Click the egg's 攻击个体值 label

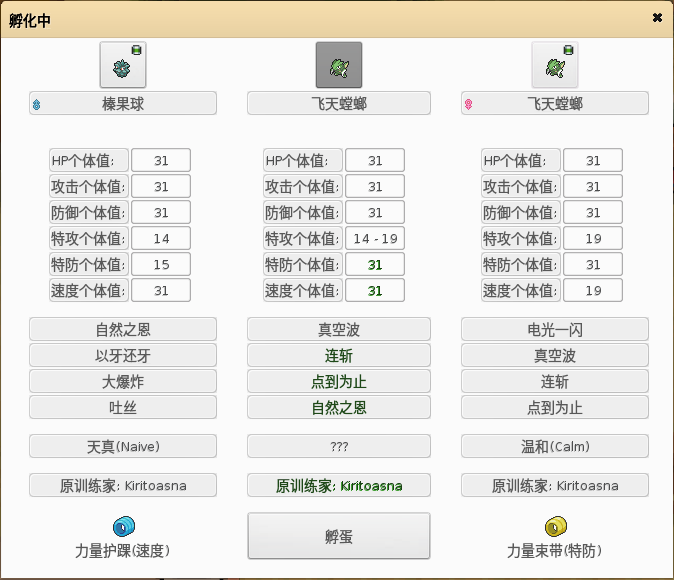click(303, 186)
